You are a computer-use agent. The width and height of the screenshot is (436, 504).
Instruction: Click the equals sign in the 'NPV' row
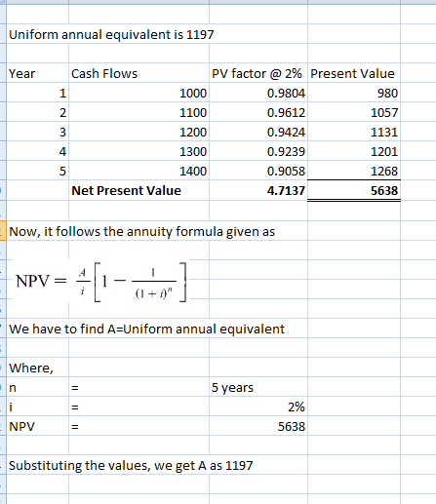point(75,427)
